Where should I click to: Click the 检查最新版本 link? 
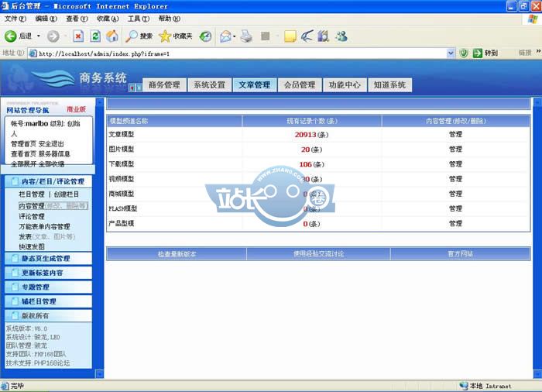pyautogui.click(x=177, y=254)
